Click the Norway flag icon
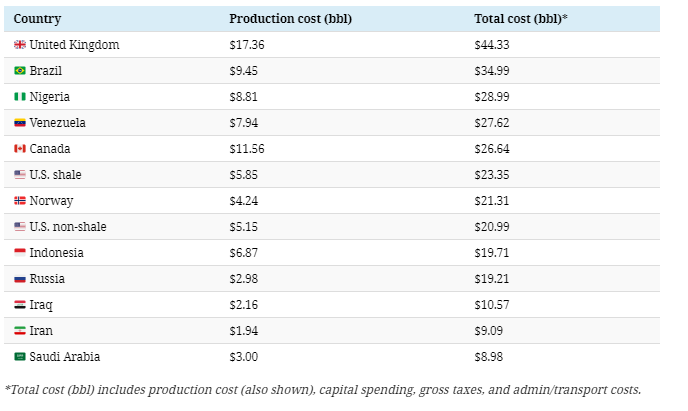 click(x=20, y=201)
